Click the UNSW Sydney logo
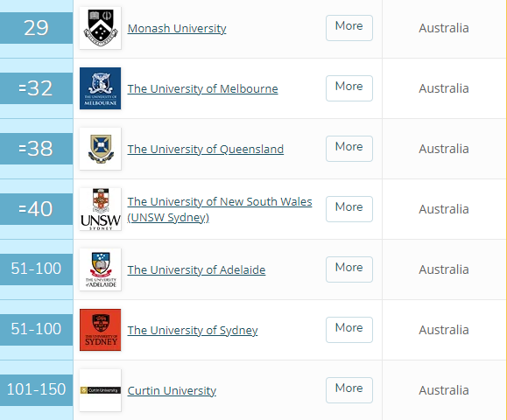Image resolution: width=507 pixels, height=420 pixels. (100, 209)
